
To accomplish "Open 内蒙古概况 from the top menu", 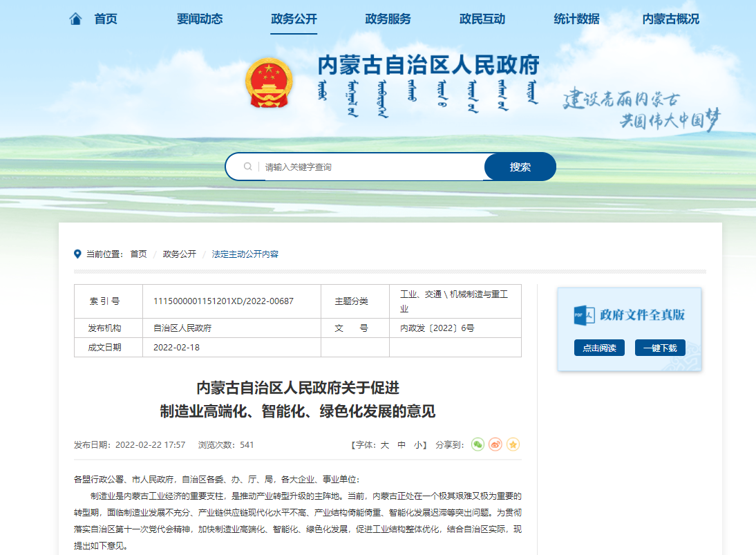I will pyautogui.click(x=670, y=19).
